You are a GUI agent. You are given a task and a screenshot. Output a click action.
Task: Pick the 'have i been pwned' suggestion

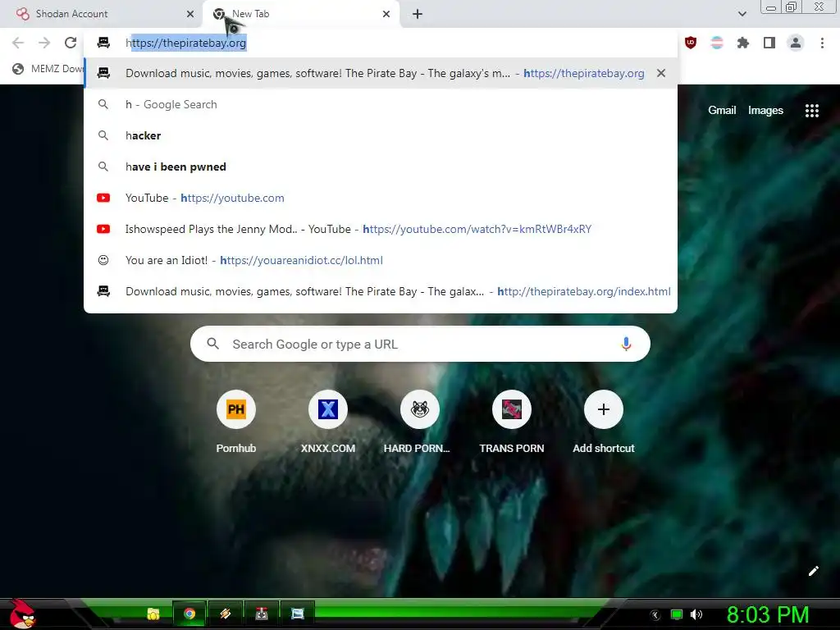click(x=381, y=167)
